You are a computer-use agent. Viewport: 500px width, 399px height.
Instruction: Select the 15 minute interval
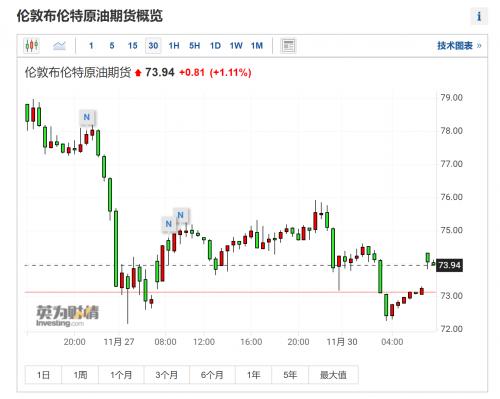[133, 46]
